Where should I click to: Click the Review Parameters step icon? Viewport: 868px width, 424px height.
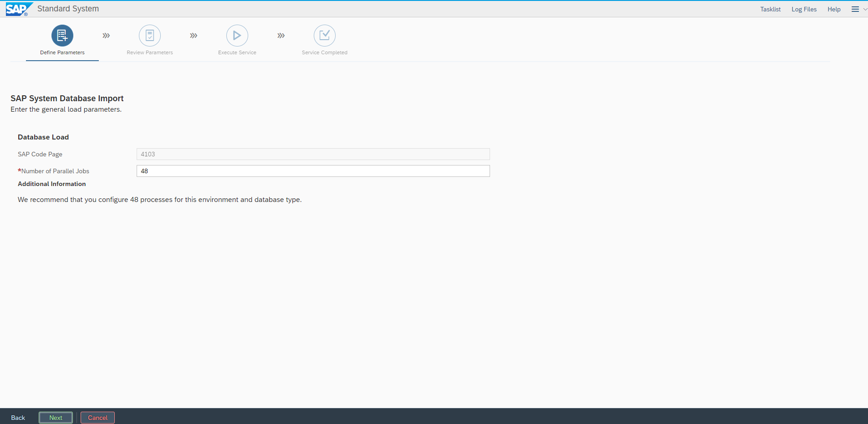coord(150,36)
